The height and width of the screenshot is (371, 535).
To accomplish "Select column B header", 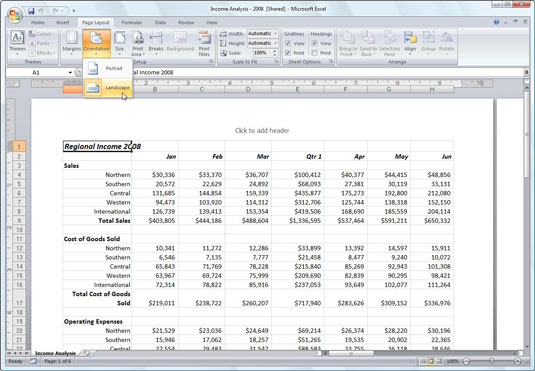I will coord(155,89).
